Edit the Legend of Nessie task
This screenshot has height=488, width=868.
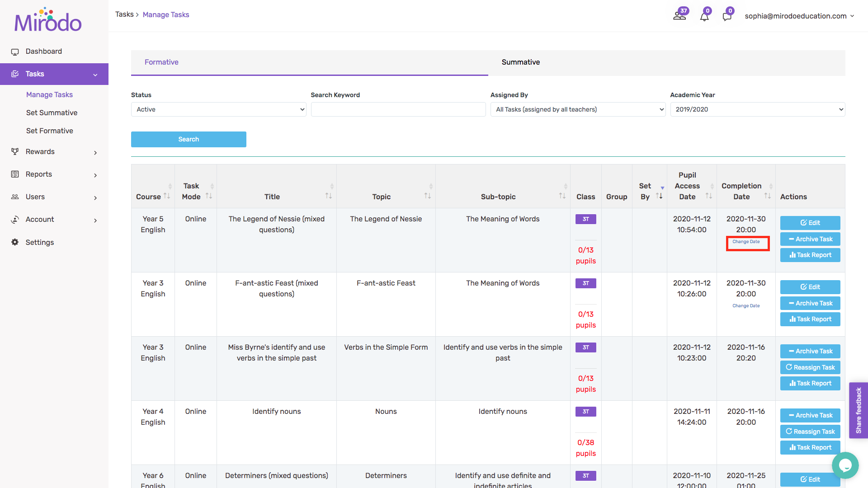tap(810, 223)
